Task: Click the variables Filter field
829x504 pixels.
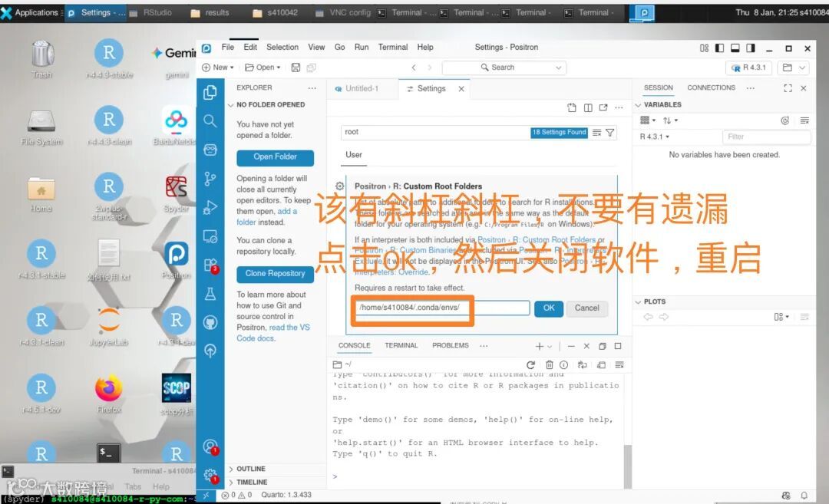Action: (766, 137)
